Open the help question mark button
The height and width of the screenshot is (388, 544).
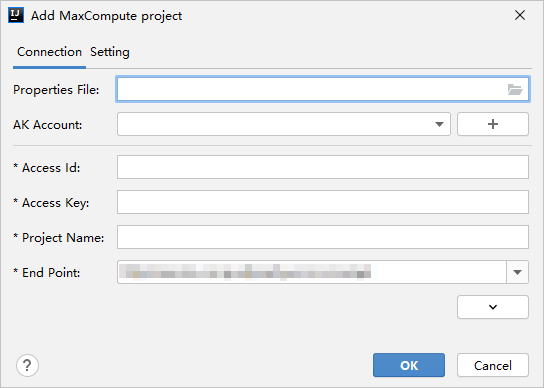27,365
